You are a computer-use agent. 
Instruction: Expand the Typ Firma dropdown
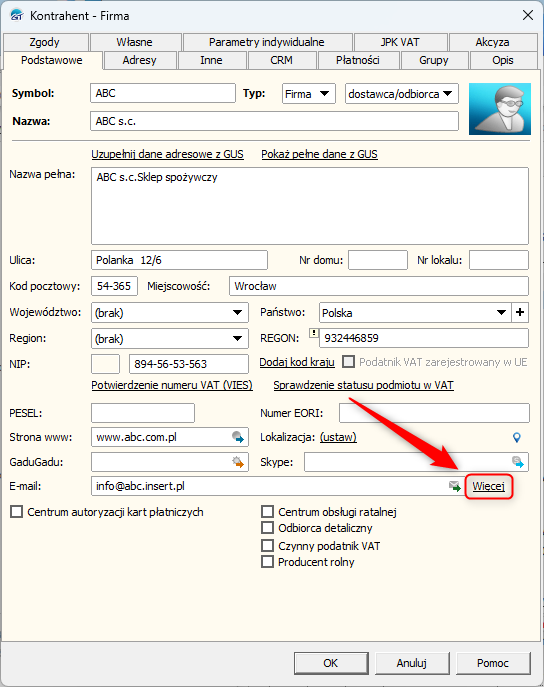click(x=309, y=94)
